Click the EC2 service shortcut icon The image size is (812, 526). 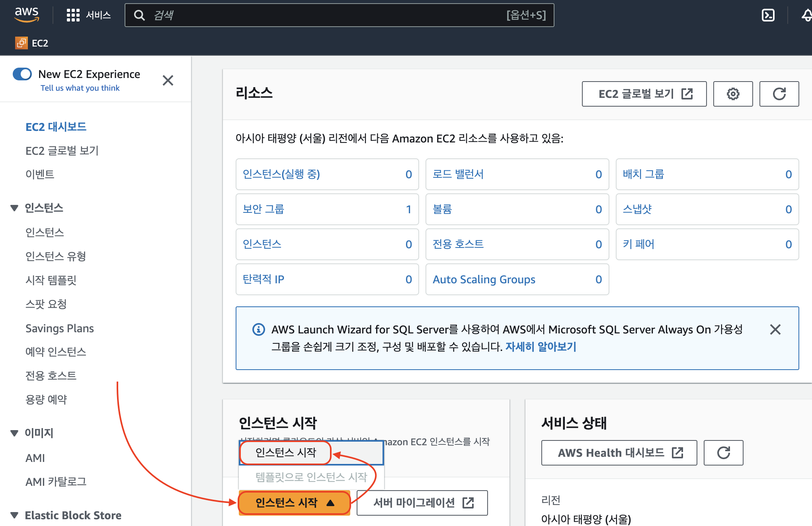pyautogui.click(x=21, y=43)
